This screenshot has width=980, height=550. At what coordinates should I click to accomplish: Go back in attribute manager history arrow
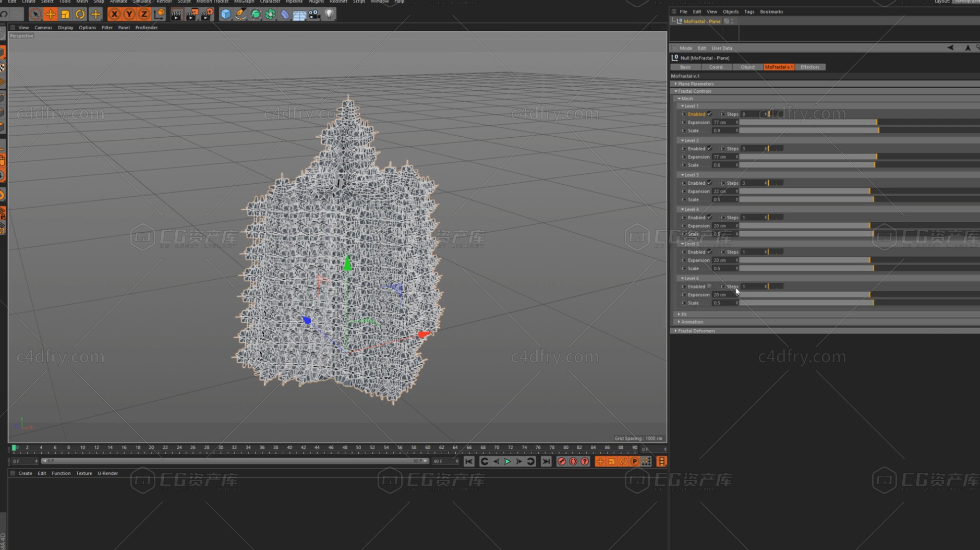(950, 47)
